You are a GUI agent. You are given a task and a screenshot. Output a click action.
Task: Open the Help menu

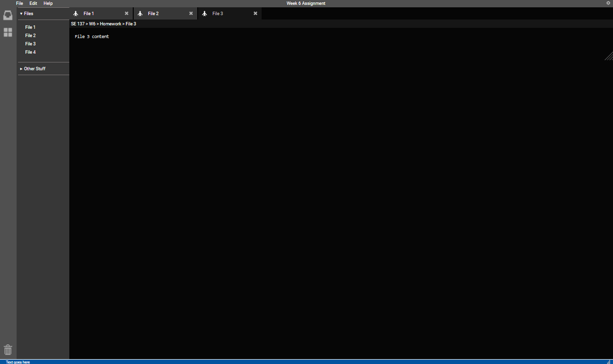pos(48,3)
